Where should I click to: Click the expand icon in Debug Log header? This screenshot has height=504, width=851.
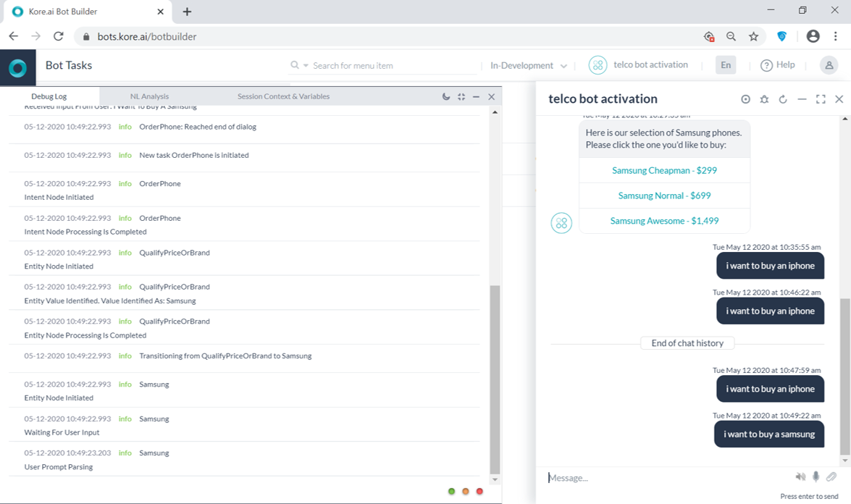(461, 96)
